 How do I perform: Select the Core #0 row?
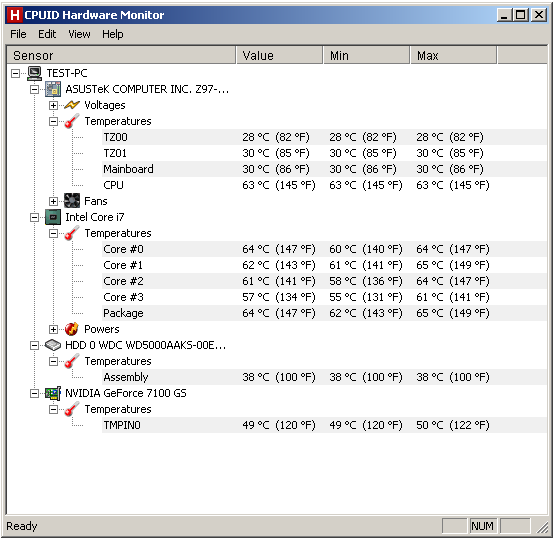(324, 249)
